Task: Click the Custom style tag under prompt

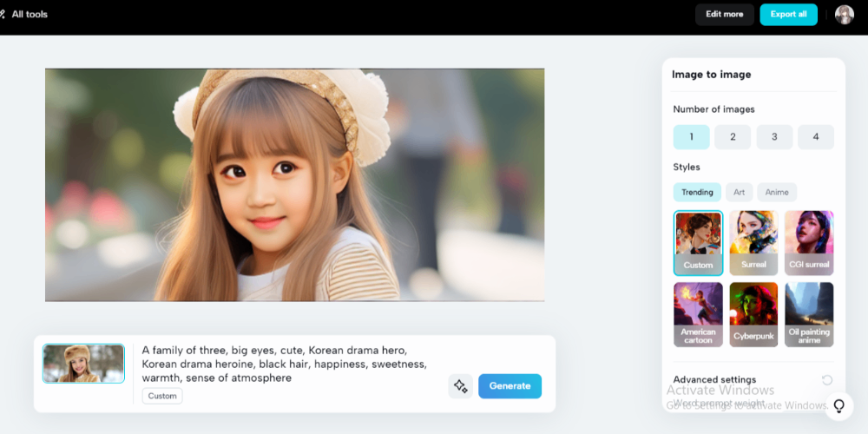Action: pos(162,396)
